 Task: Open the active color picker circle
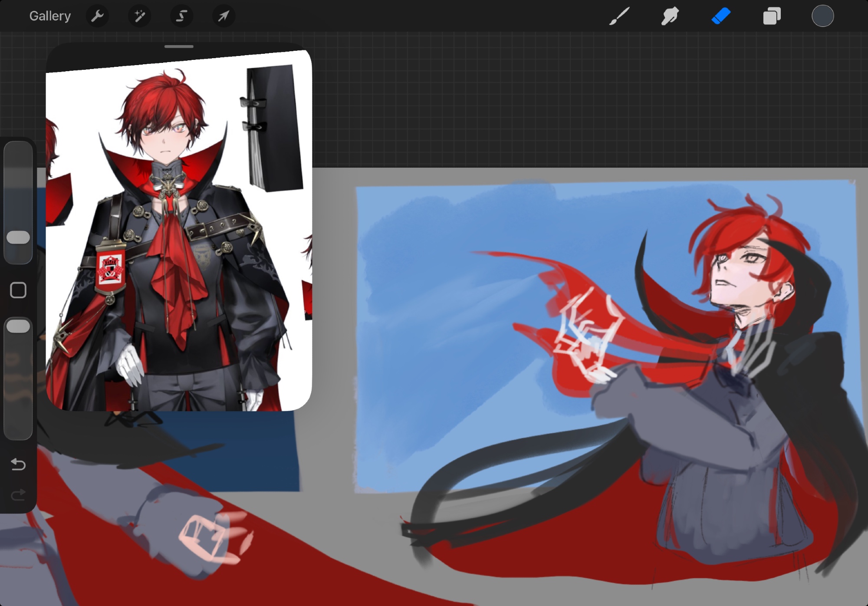[x=822, y=16]
